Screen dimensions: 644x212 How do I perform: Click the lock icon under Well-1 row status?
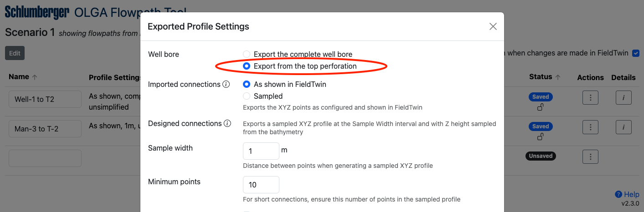coord(541,107)
